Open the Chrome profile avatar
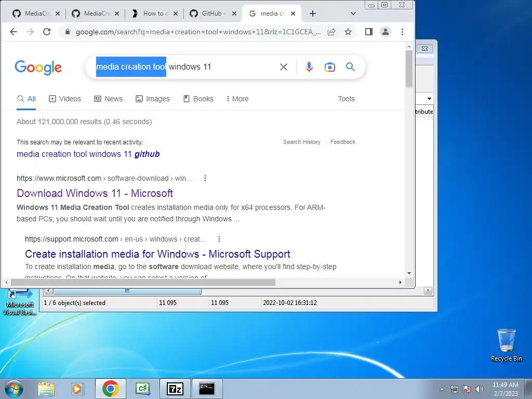Image resolution: width=532 pixels, height=399 pixels. click(x=385, y=32)
